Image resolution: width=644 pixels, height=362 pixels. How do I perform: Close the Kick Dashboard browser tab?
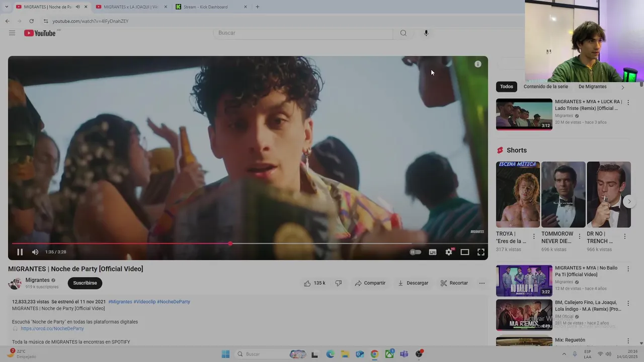tap(246, 7)
